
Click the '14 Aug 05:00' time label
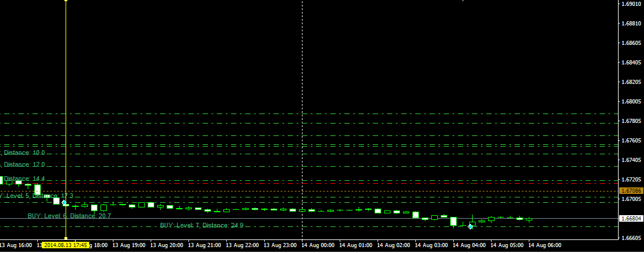point(507,245)
